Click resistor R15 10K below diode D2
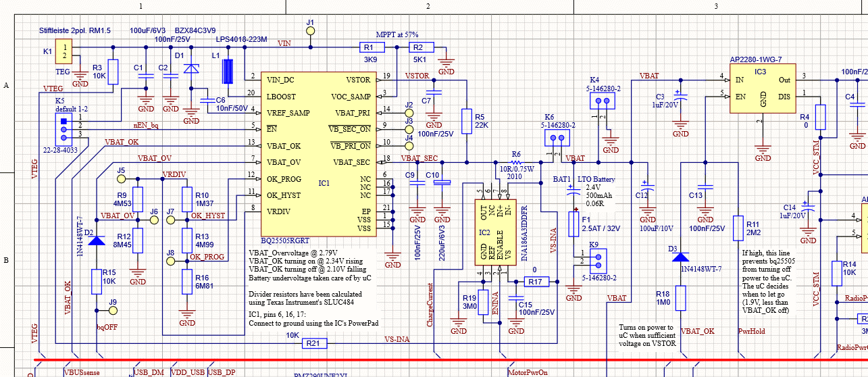The height and width of the screenshot is (377, 868). (98, 280)
